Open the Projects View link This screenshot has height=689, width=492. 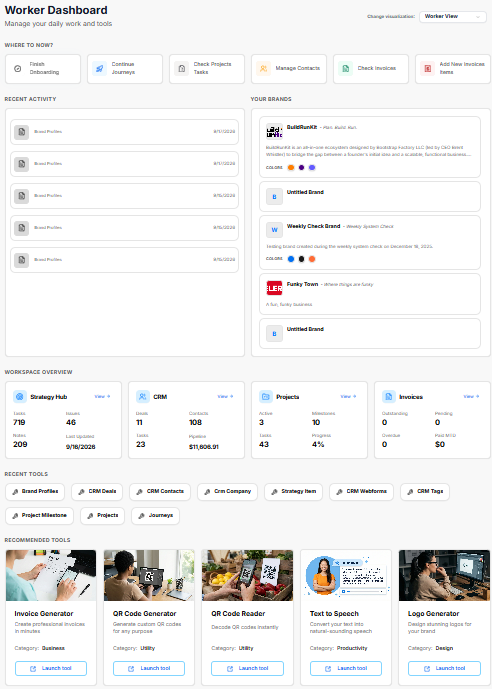(x=348, y=396)
